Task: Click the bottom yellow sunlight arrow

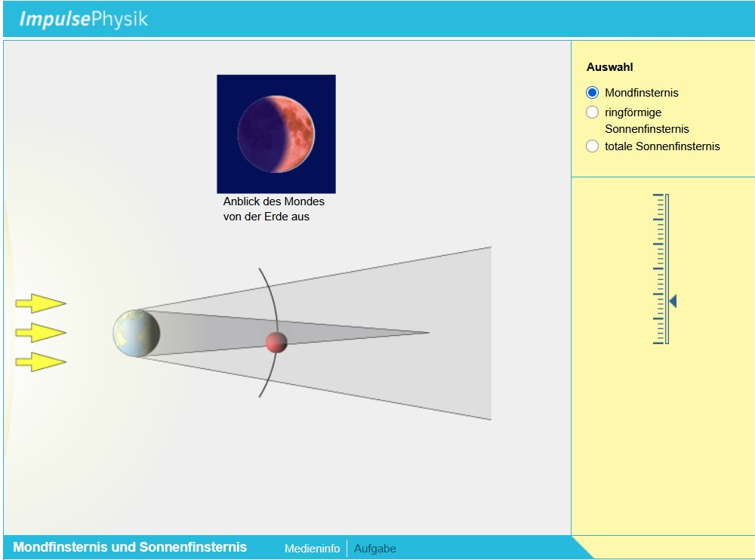Action: (41, 362)
